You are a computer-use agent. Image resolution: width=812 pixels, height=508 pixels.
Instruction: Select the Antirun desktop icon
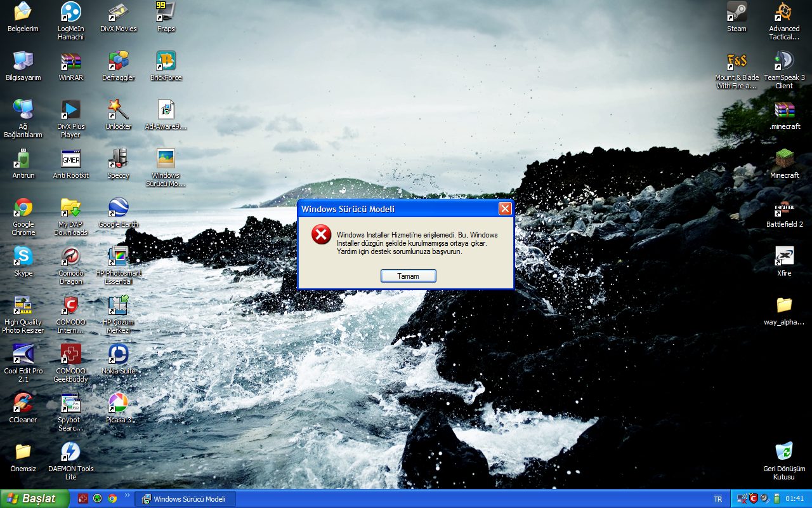(x=23, y=164)
